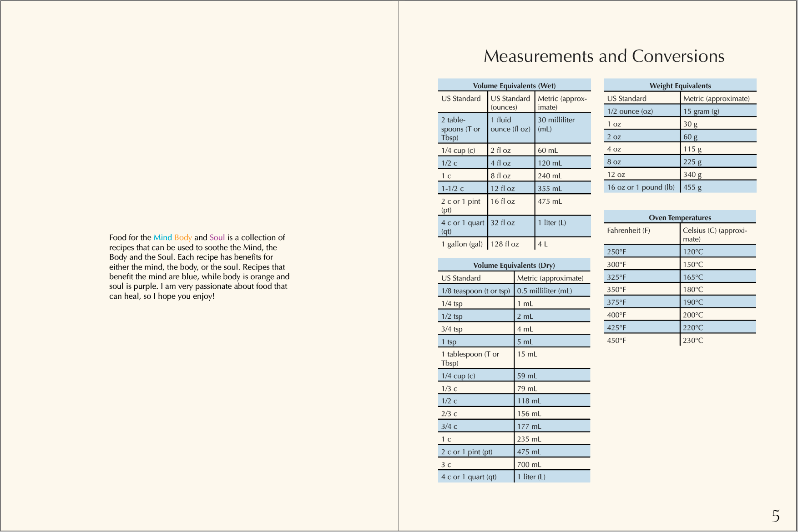Click the 'Weight Equivalents' table header

click(x=680, y=85)
